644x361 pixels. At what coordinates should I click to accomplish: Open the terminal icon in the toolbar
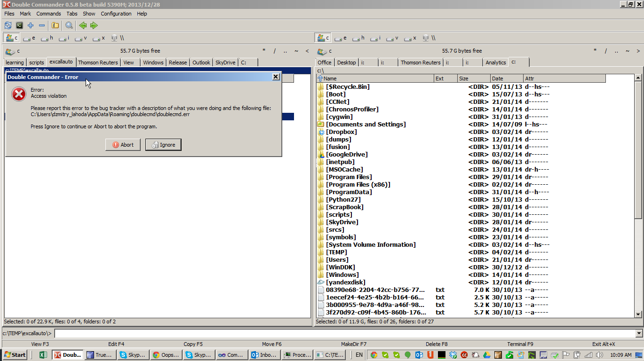pos(19,25)
